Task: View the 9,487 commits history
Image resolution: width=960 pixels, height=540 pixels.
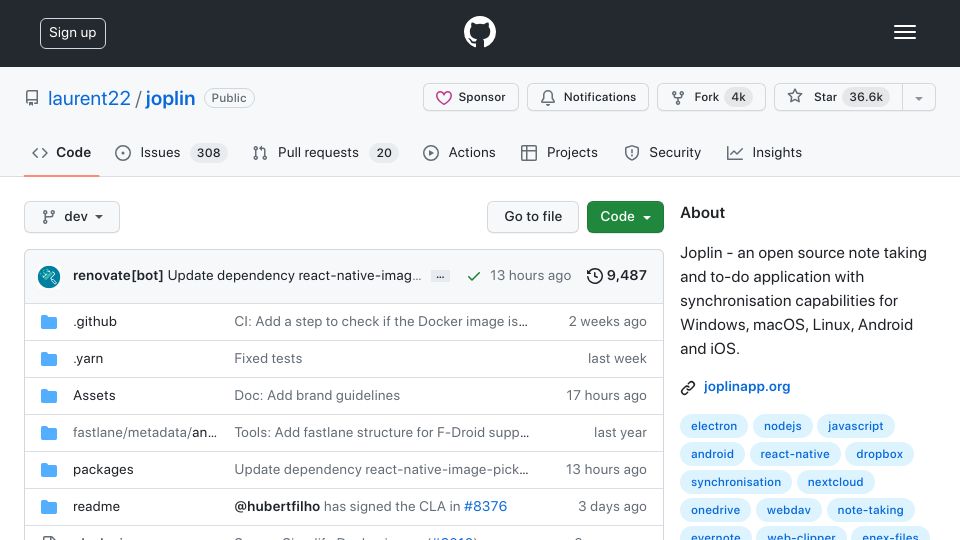Action: pos(616,276)
